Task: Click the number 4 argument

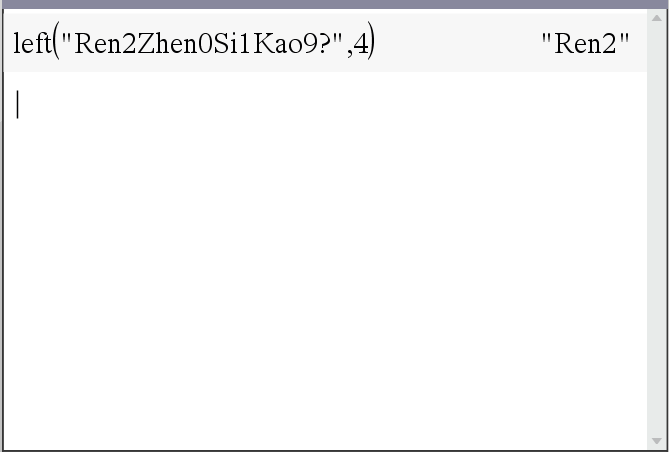Action: click(x=361, y=44)
